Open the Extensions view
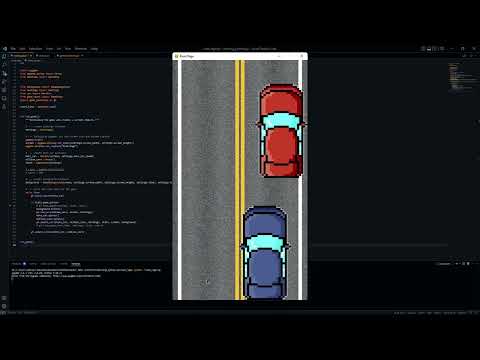 point(4,90)
